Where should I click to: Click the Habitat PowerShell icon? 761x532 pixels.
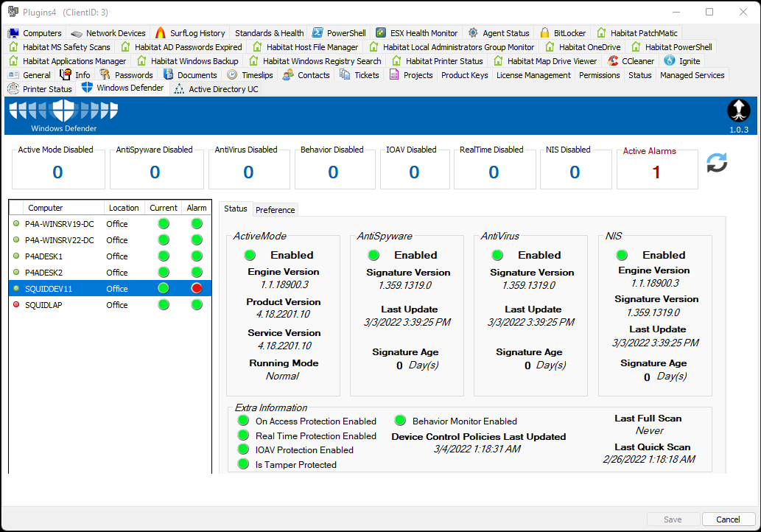636,47
